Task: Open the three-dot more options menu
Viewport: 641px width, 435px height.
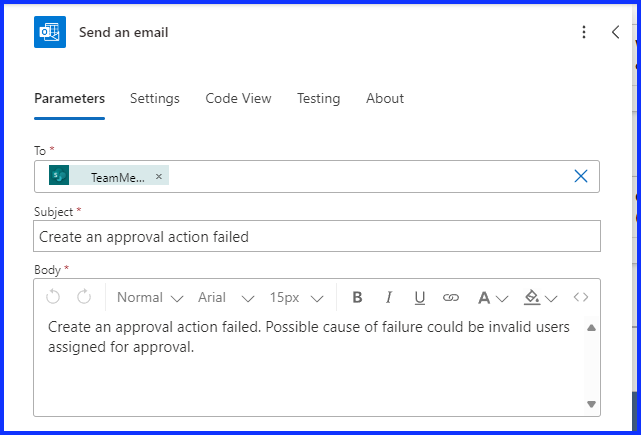Action: pos(584,32)
